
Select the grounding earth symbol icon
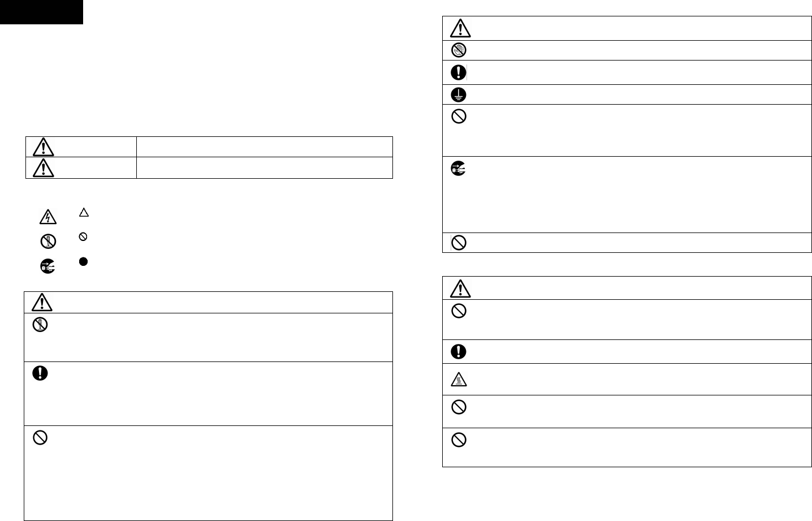459,94
